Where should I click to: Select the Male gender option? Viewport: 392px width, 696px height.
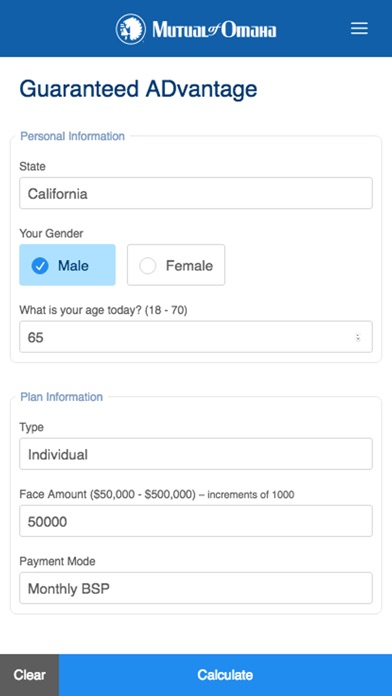coord(67,265)
